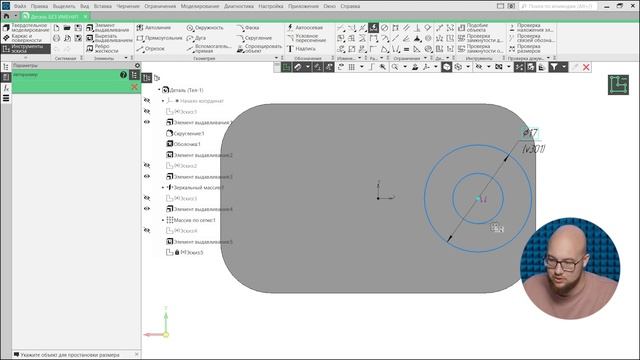Toggle visibility of Начало координат
This screenshot has width=640, height=360.
click(x=147, y=100)
